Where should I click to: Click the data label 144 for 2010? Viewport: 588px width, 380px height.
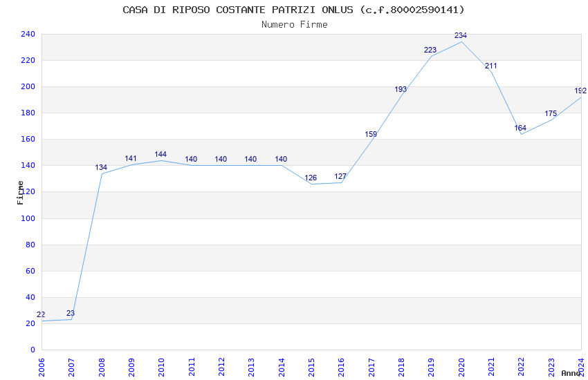pyautogui.click(x=160, y=154)
